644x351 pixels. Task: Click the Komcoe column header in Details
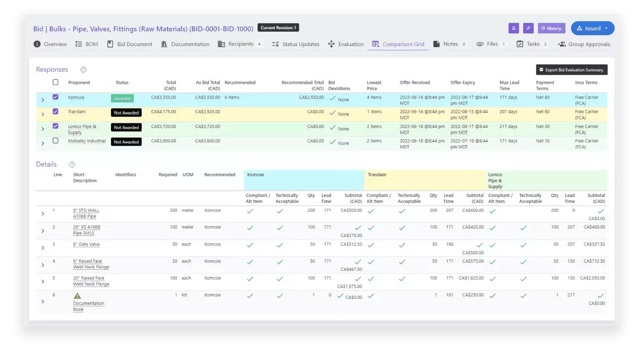(x=304, y=180)
